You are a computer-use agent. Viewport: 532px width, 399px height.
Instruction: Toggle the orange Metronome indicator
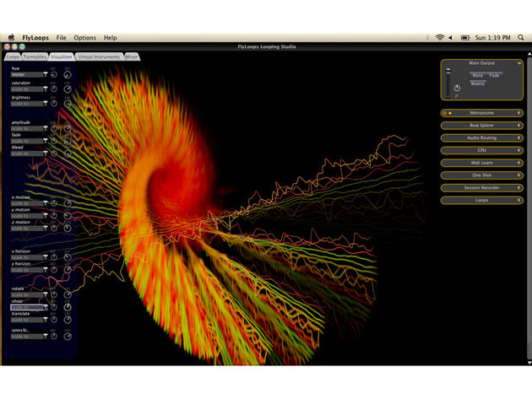pos(444,113)
